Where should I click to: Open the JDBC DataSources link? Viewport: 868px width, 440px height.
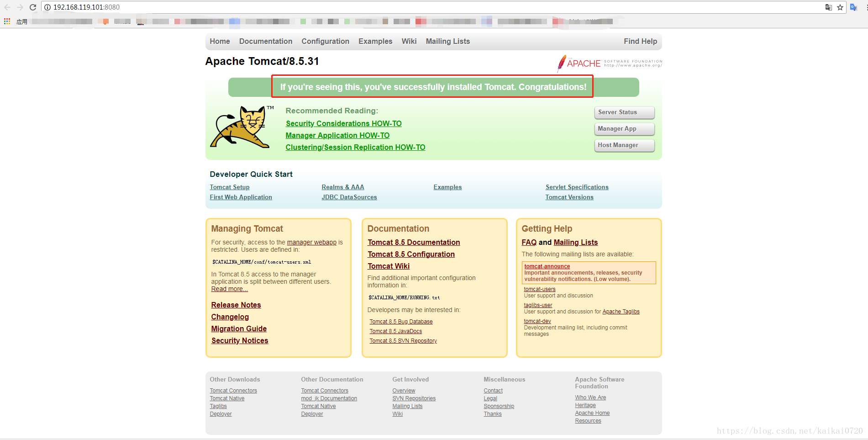tap(349, 197)
